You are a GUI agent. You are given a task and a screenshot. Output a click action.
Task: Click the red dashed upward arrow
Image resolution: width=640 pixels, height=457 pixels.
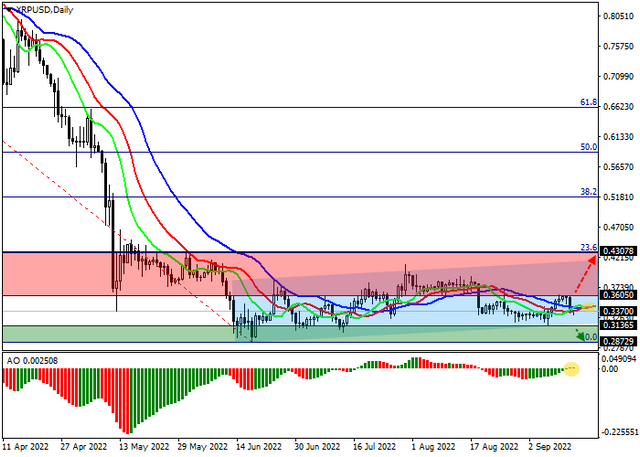[x=585, y=274]
